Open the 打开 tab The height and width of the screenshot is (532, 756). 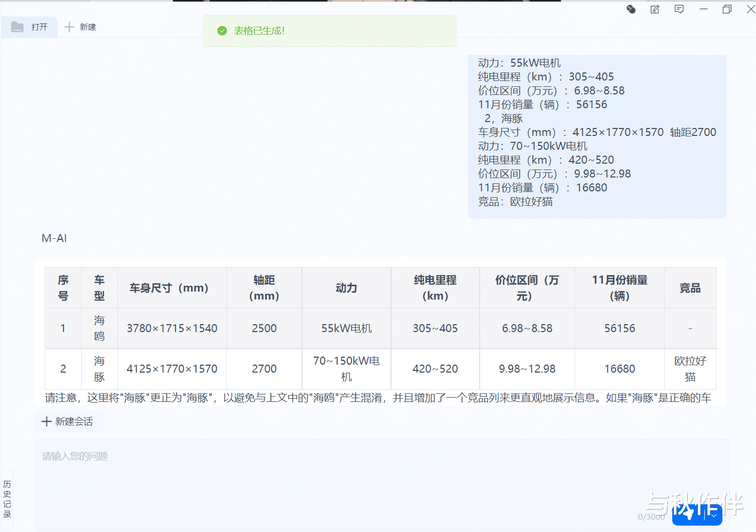[x=29, y=27]
